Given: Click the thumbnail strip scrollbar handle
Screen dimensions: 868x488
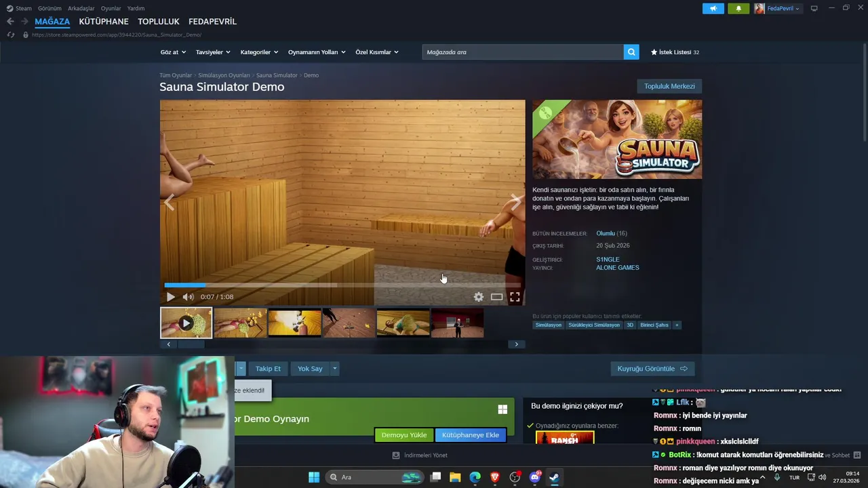Looking at the screenshot, I should (x=191, y=344).
